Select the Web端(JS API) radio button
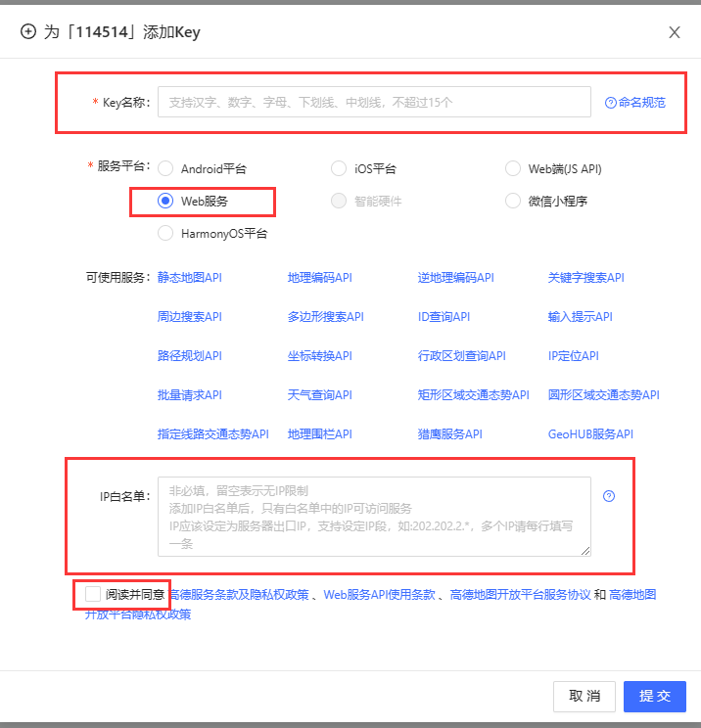Image resolution: width=701 pixels, height=728 pixels. point(513,168)
